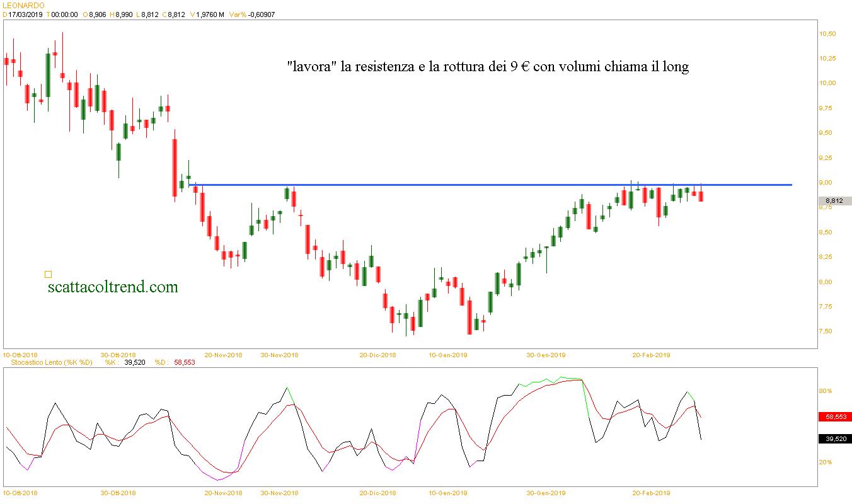Click the 10,50 price level on right axis

click(827, 33)
